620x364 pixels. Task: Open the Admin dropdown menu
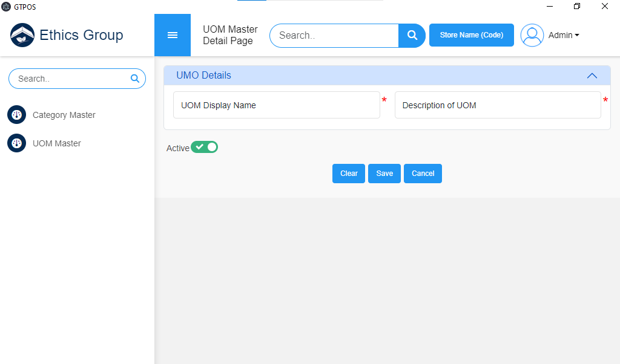tap(564, 35)
